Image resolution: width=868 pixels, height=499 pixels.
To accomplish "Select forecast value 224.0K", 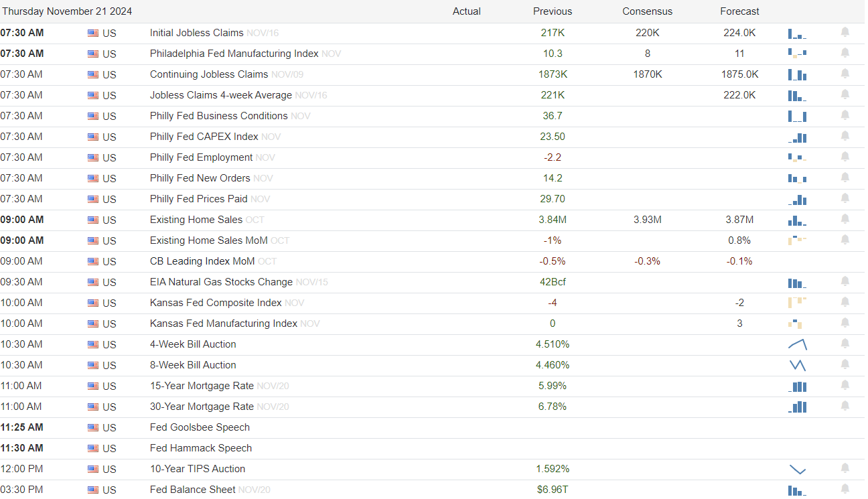I will 740,33.
